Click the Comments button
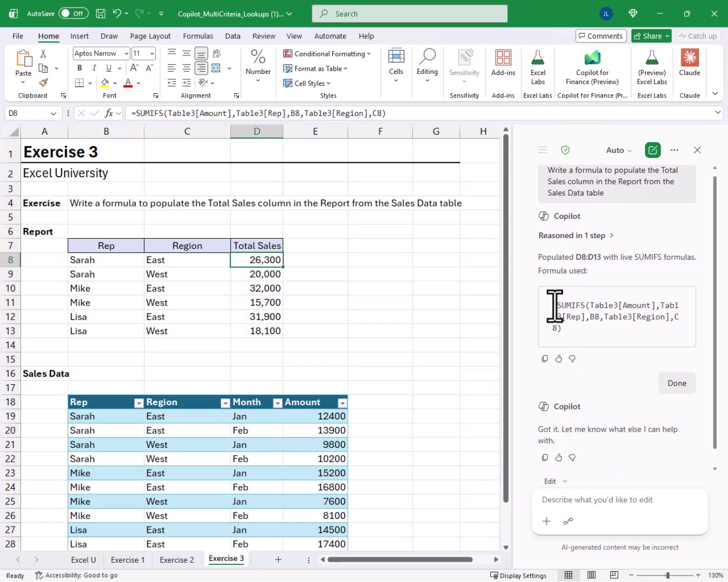Viewport: 728px width, 582px height. click(x=601, y=36)
